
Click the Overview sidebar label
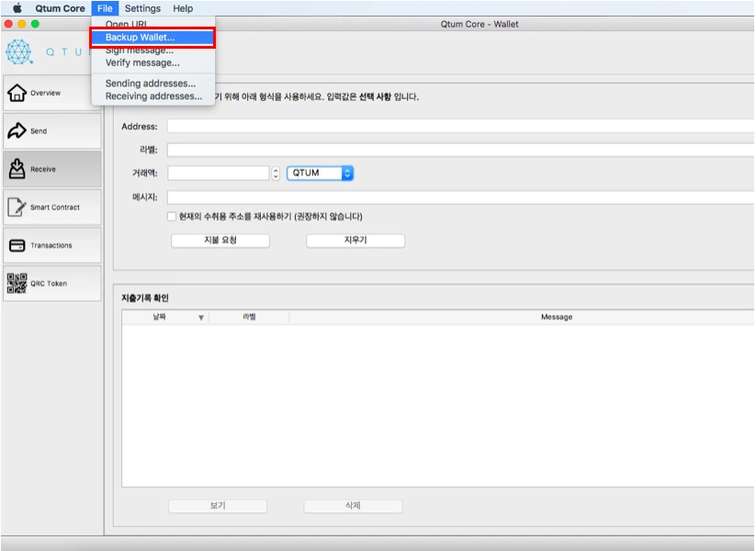pos(45,93)
